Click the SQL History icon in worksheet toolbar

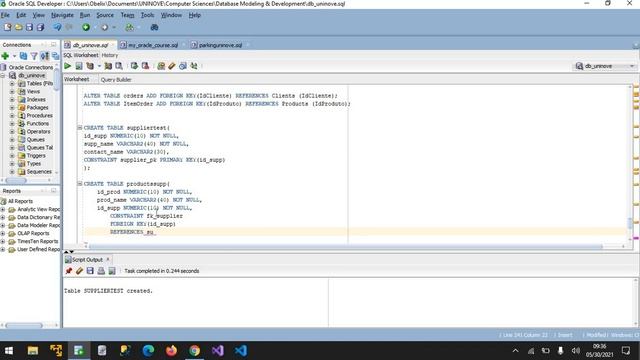183,66
